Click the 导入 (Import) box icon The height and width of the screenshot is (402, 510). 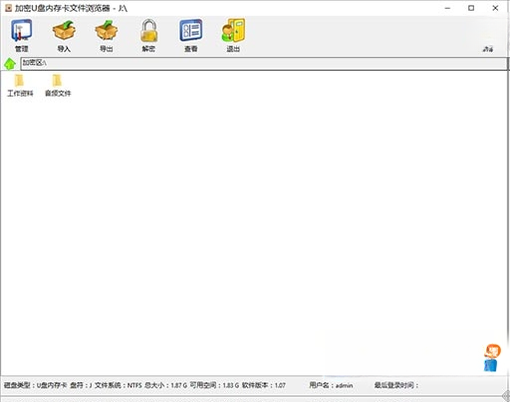point(64,35)
